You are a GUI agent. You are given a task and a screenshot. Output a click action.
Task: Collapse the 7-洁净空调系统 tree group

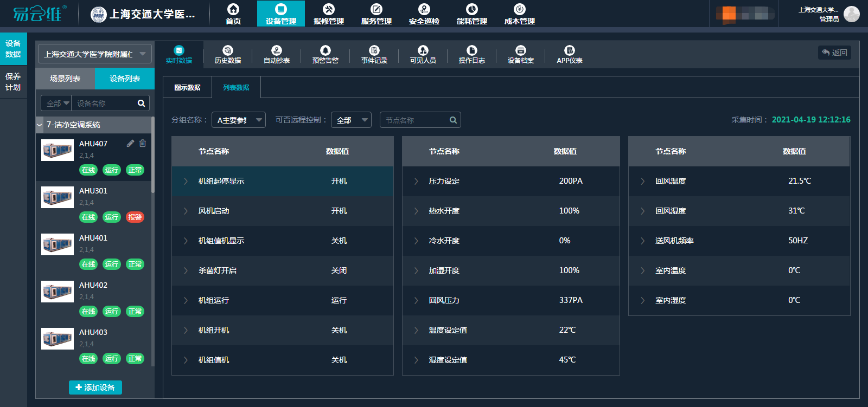(x=40, y=125)
